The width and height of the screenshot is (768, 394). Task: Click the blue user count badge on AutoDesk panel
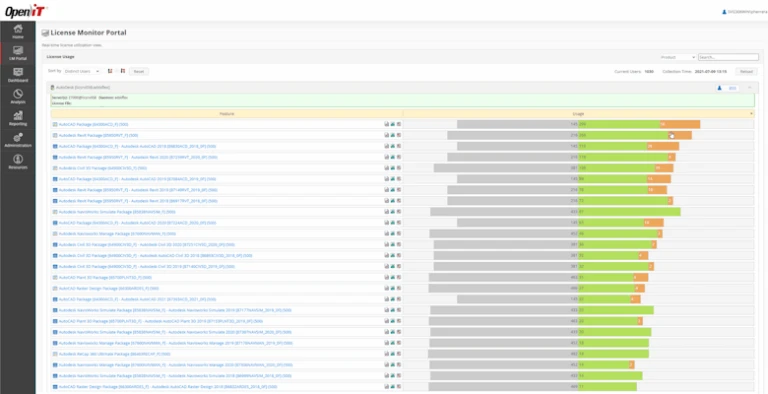(x=727, y=88)
